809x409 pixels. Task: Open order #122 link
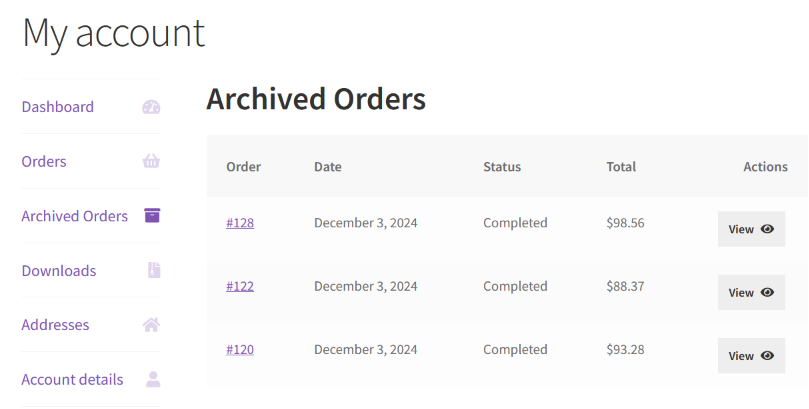point(240,286)
